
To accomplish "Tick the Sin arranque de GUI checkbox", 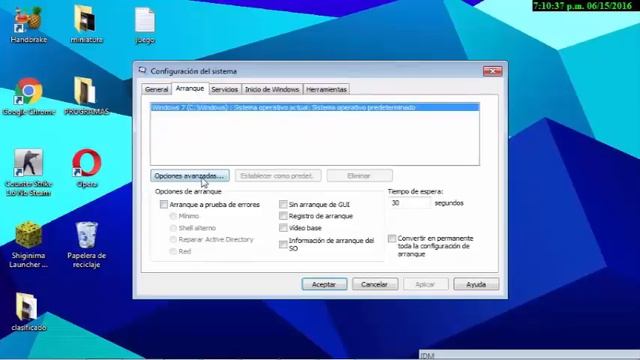I will (x=283, y=204).
